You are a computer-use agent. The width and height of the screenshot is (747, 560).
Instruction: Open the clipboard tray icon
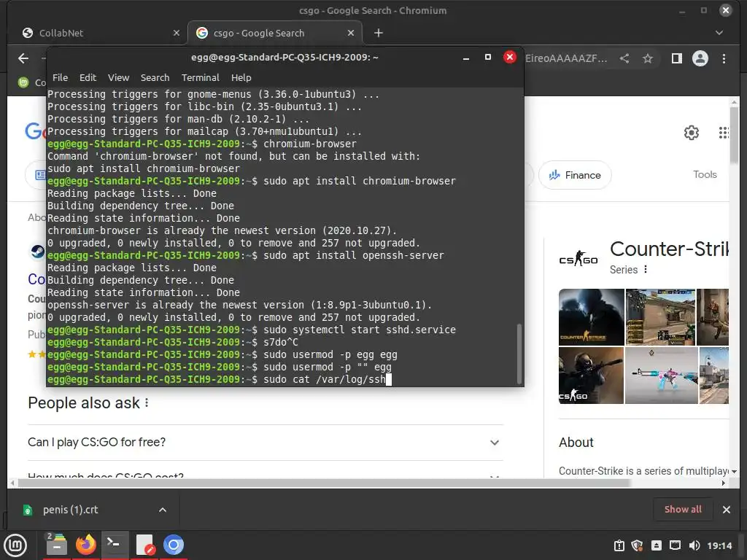(619, 545)
